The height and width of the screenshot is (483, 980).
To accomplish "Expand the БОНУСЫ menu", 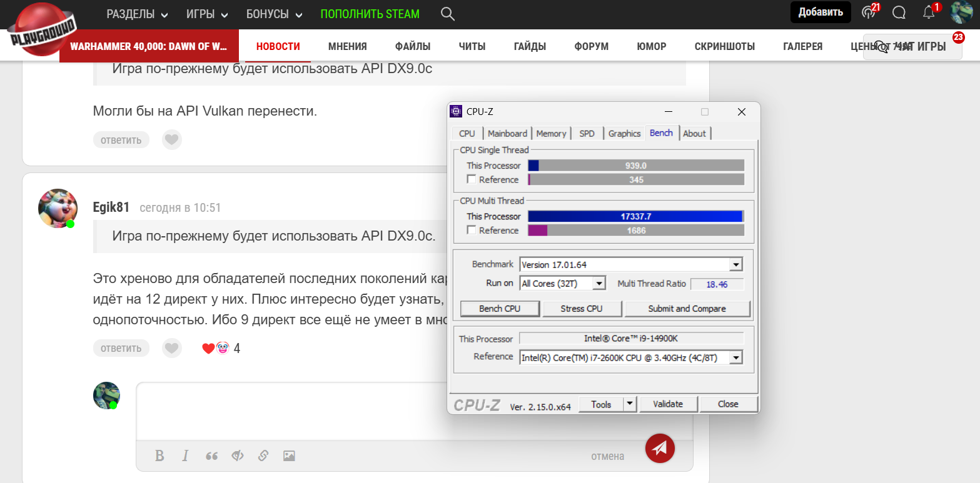I will 274,14.
